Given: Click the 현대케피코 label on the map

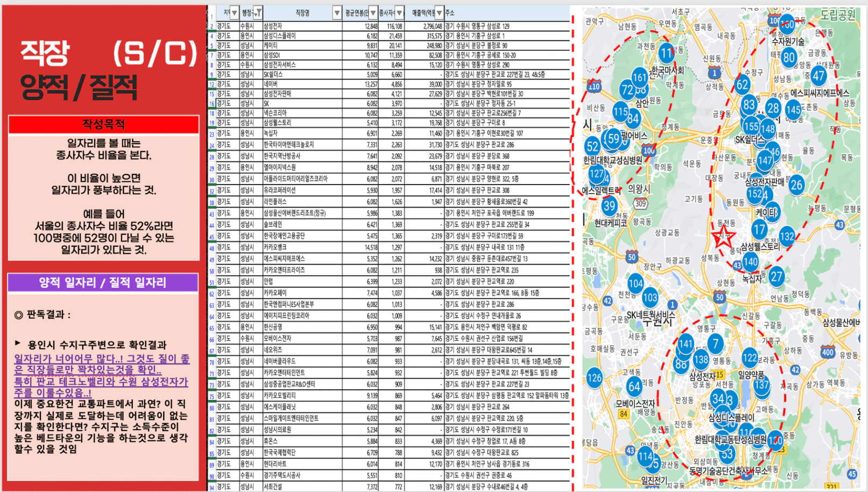Looking at the screenshot, I should click(611, 222).
